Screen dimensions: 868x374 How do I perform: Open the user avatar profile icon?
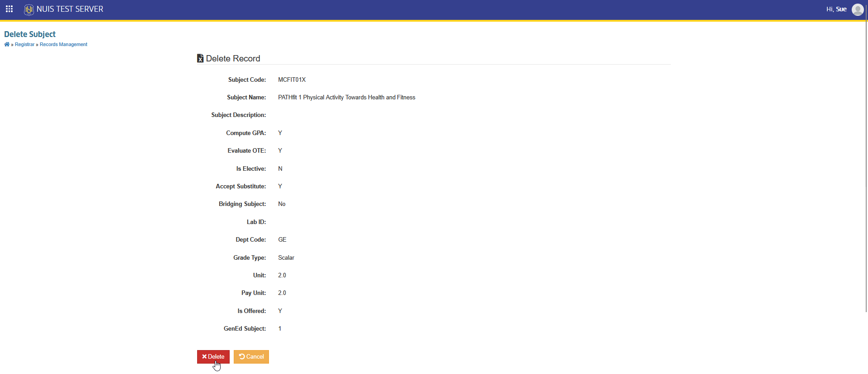click(x=858, y=9)
